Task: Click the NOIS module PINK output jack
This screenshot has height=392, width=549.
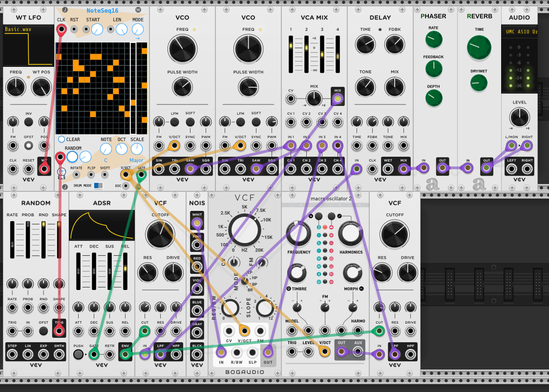Action: click(197, 245)
